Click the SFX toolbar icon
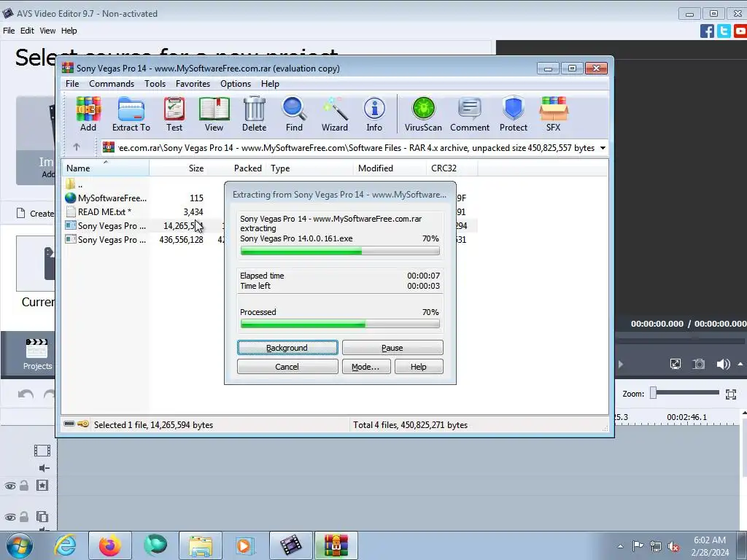 pyautogui.click(x=553, y=114)
